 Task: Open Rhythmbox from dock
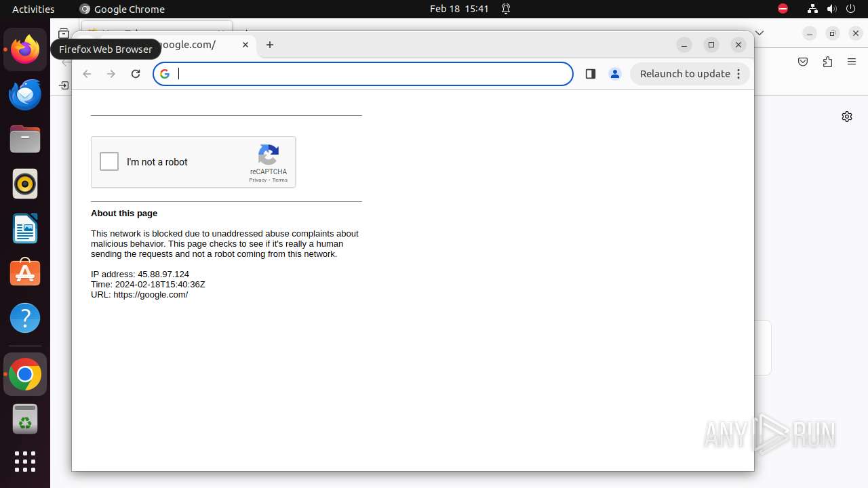25,184
